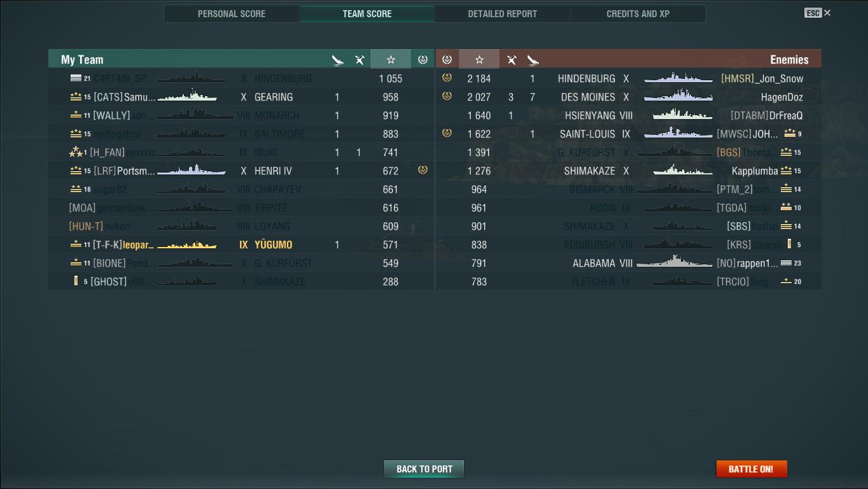The height and width of the screenshot is (489, 868).
Task: Click Henri IV achievement medal icon
Action: pyautogui.click(x=423, y=170)
